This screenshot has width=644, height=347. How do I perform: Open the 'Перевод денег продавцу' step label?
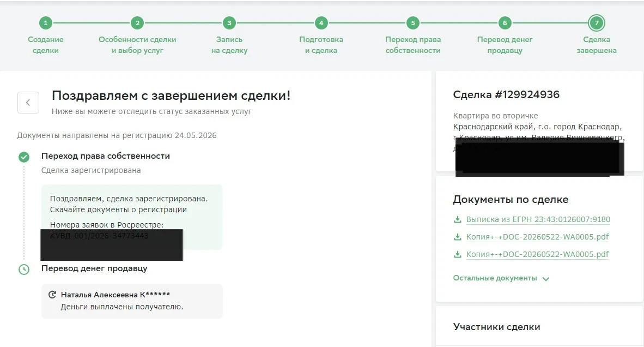point(505,45)
